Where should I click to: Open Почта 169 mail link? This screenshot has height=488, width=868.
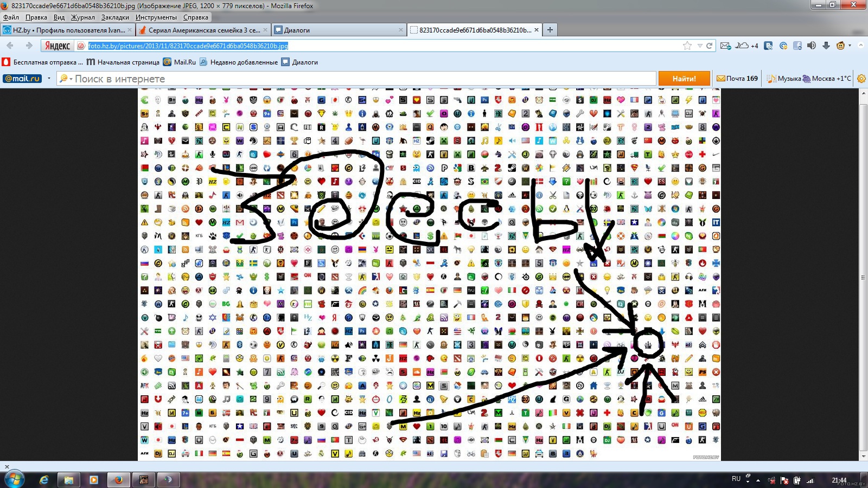pos(737,79)
